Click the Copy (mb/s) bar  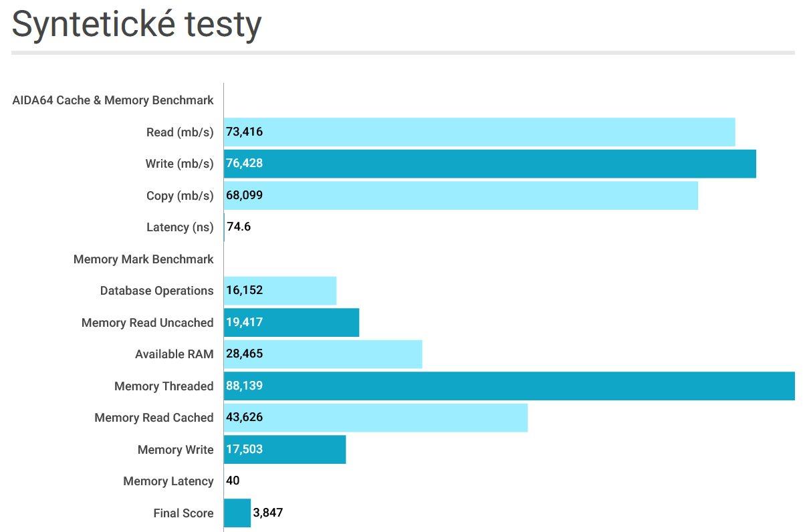(461, 196)
